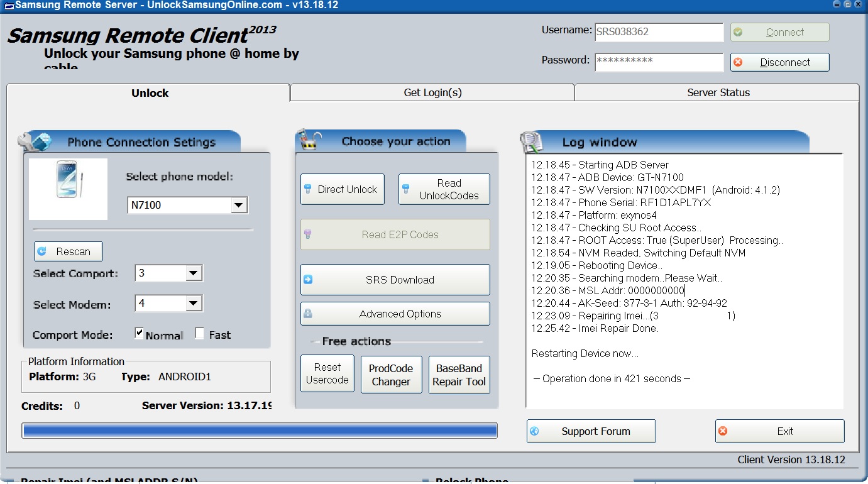Click the refresh icon on Rescan

click(42, 251)
